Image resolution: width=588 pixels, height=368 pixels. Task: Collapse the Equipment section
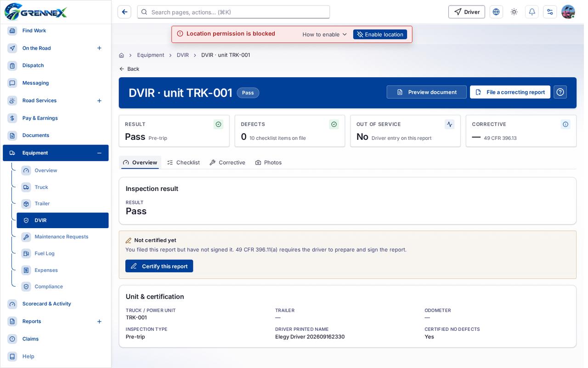coord(99,153)
